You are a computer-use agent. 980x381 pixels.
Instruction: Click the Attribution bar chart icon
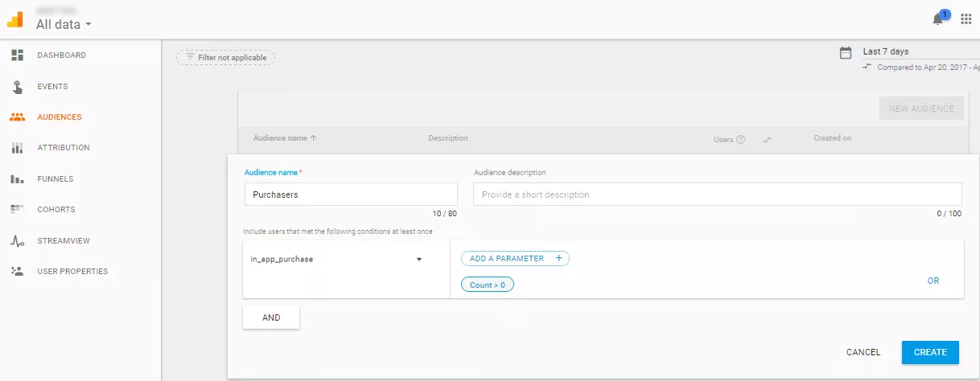point(17,148)
